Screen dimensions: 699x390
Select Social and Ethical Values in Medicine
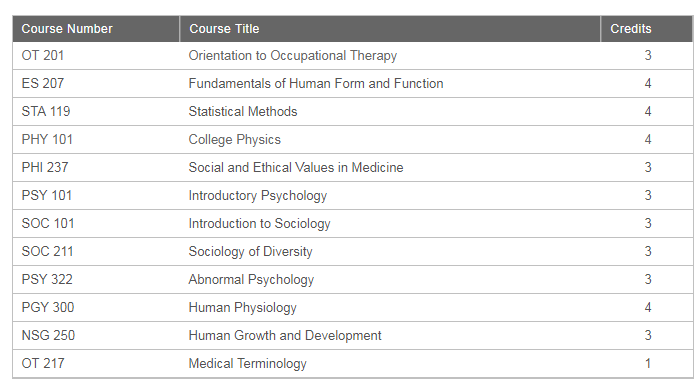point(296,168)
